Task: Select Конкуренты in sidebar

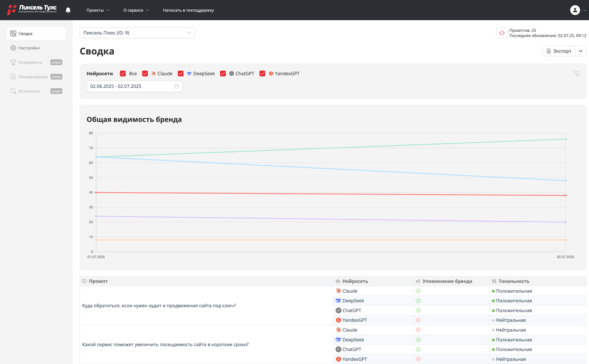Action: point(36,62)
